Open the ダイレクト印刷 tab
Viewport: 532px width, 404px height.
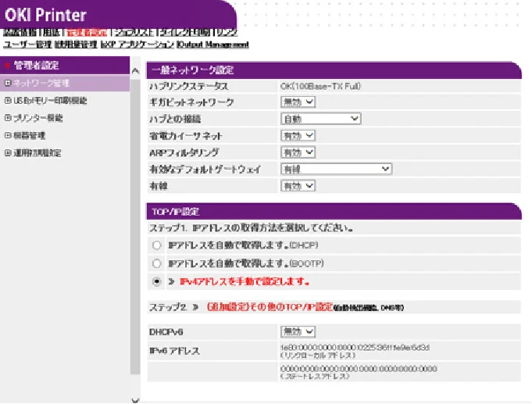pyautogui.click(x=185, y=33)
